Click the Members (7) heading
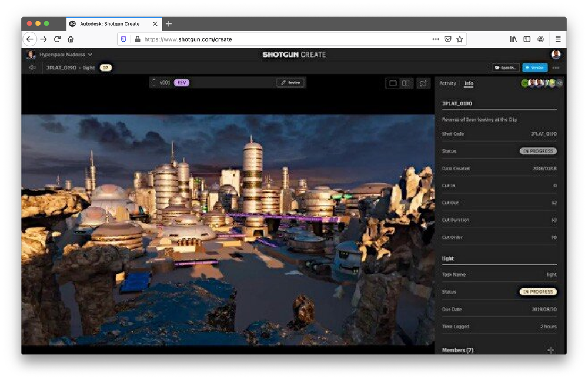This screenshot has width=588, height=380. (x=457, y=350)
